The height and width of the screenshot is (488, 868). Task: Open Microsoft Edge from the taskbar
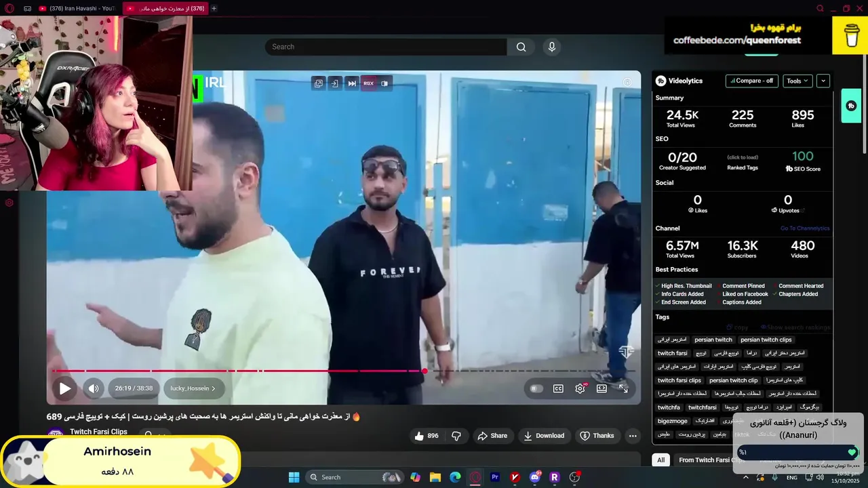pos(455,477)
